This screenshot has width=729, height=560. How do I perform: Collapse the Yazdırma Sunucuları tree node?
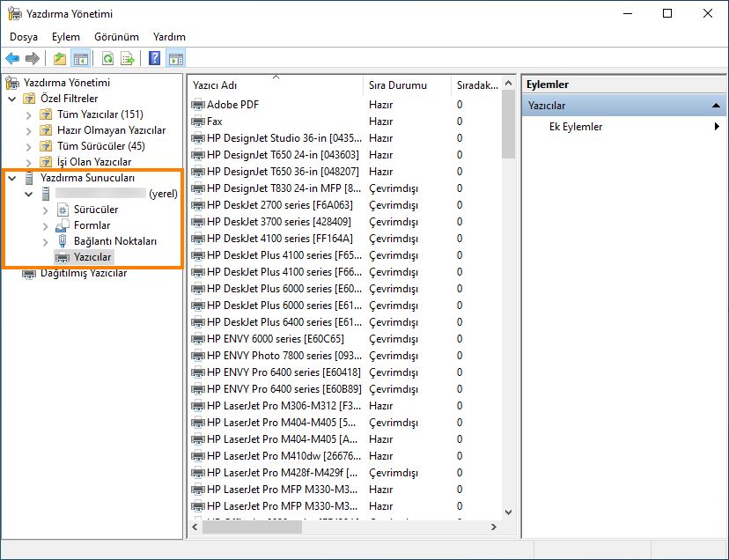click(12, 178)
